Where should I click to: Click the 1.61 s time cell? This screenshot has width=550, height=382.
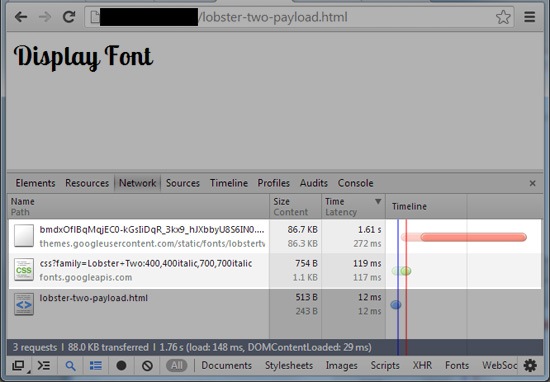pos(369,230)
